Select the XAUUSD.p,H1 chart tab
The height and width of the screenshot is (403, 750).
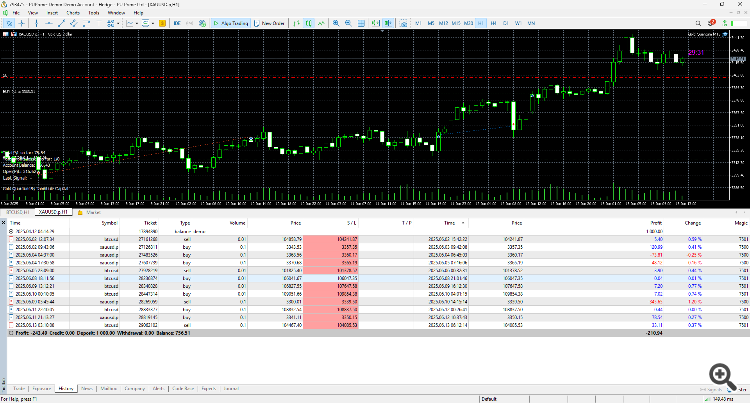tap(53, 212)
